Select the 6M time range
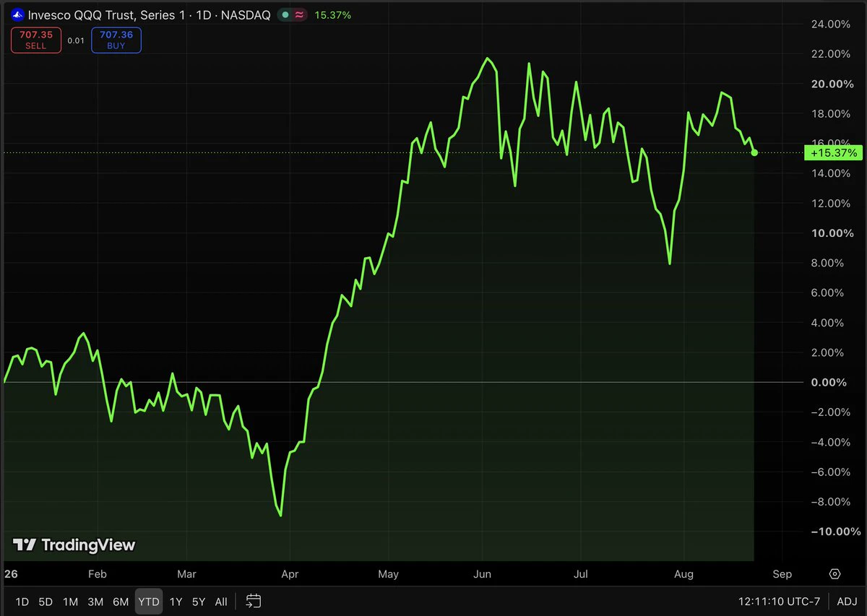 point(121,602)
